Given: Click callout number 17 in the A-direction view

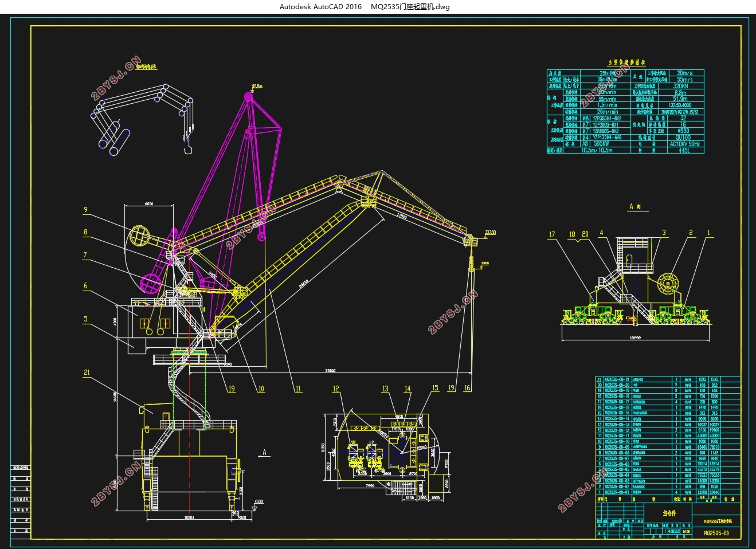Looking at the screenshot, I should pos(552,234).
